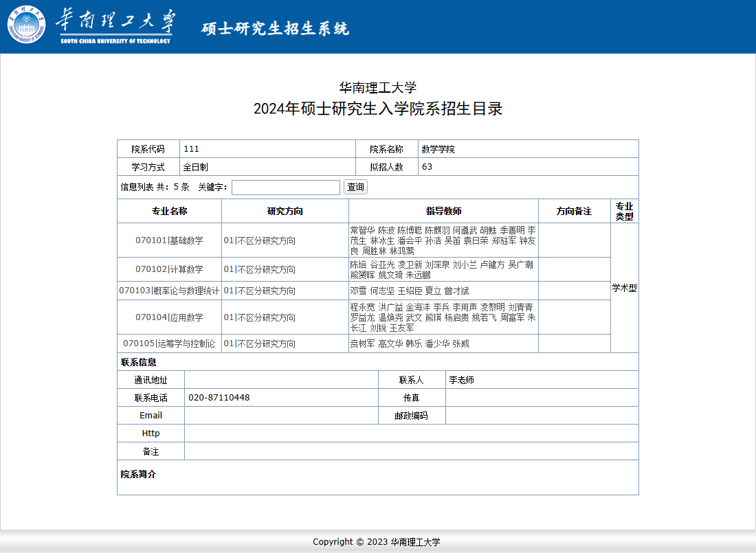This screenshot has width=756, height=553.
Task: Click the 联系人 label
Action: click(x=411, y=380)
